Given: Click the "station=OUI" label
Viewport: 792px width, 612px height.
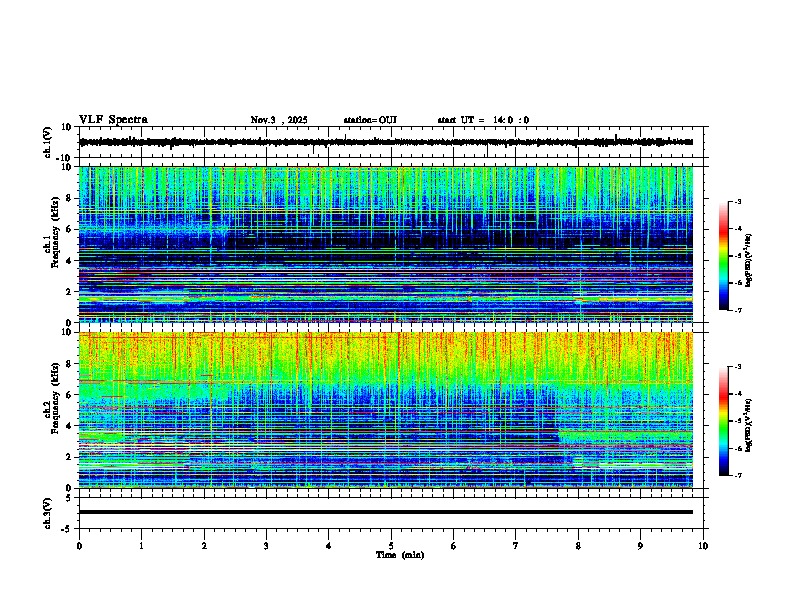Looking at the screenshot, I should pyautogui.click(x=370, y=120).
